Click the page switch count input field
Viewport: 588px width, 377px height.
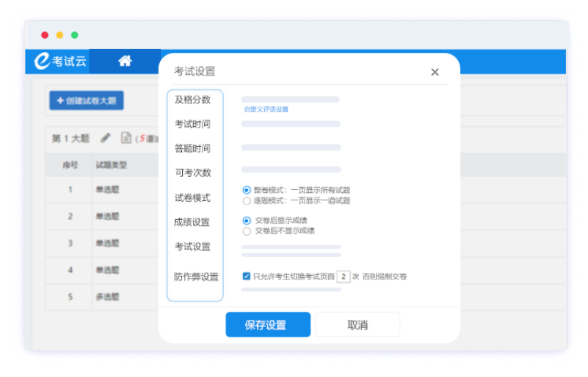point(343,277)
